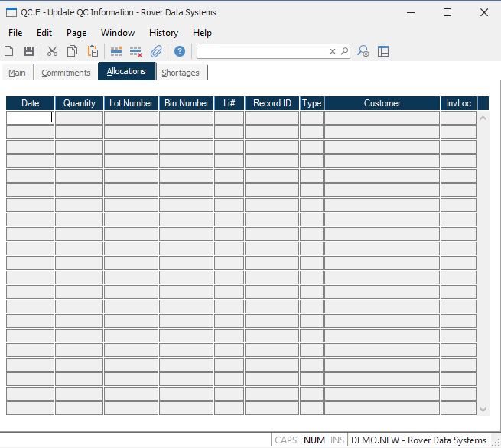This screenshot has height=448, width=501.
Task: Open Help with the question mark icon
Action: pyautogui.click(x=180, y=51)
